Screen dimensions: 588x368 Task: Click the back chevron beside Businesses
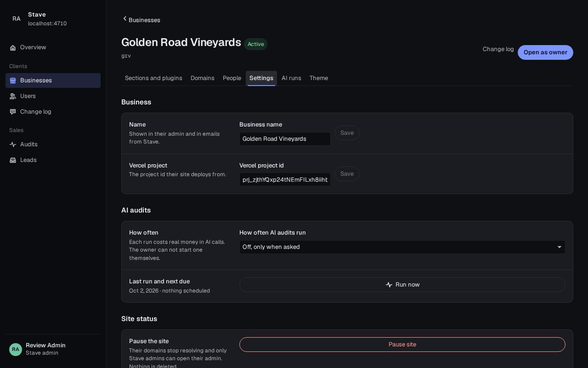[124, 19]
